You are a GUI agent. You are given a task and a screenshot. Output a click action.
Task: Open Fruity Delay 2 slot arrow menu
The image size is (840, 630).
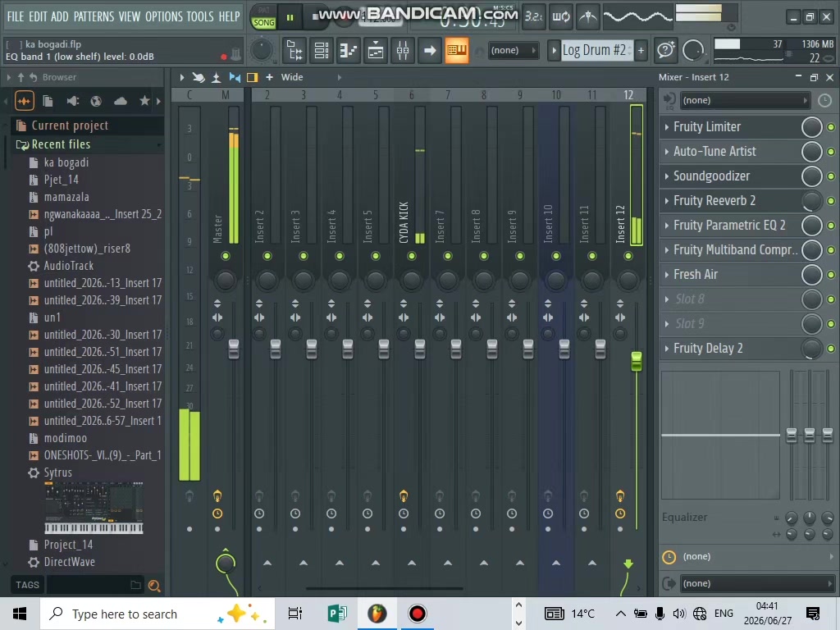click(666, 349)
